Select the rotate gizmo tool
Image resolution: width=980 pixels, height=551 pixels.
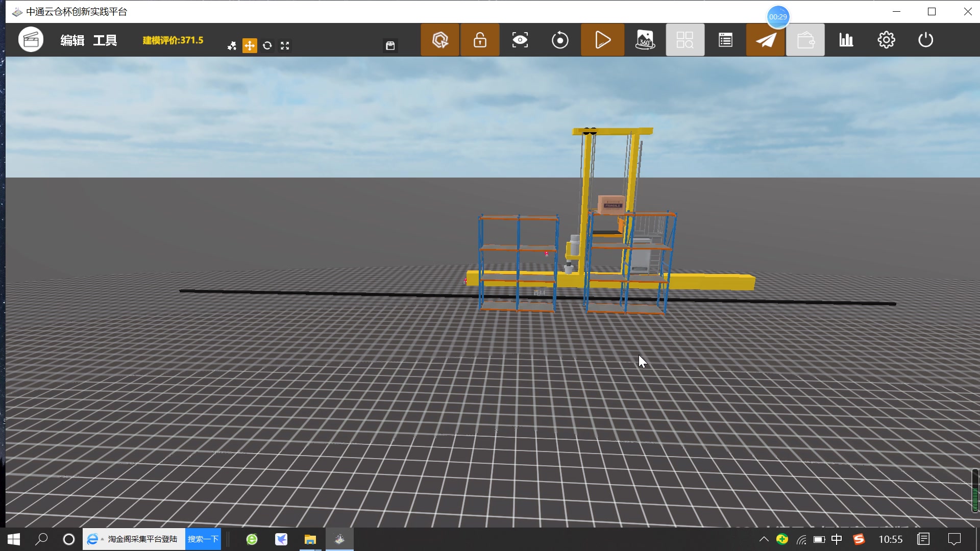[x=267, y=46]
